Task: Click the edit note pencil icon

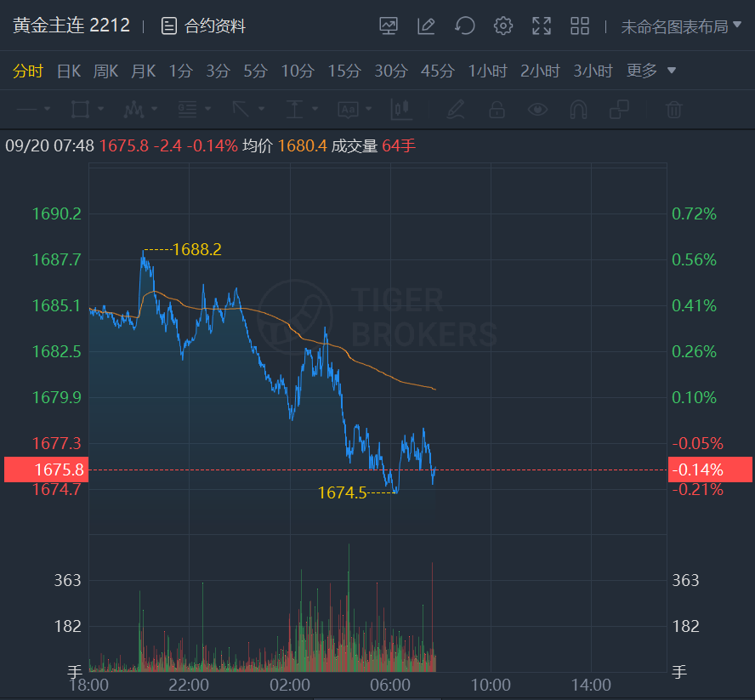Action: pos(427,26)
